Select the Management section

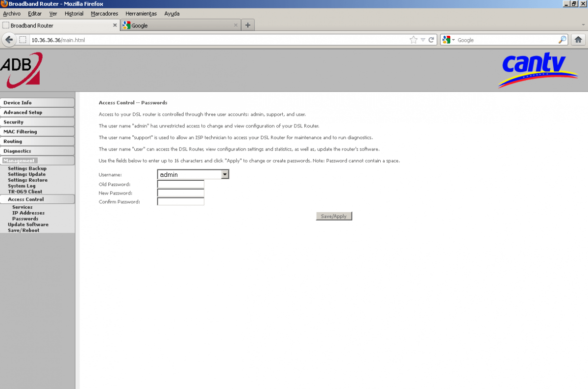pos(37,161)
